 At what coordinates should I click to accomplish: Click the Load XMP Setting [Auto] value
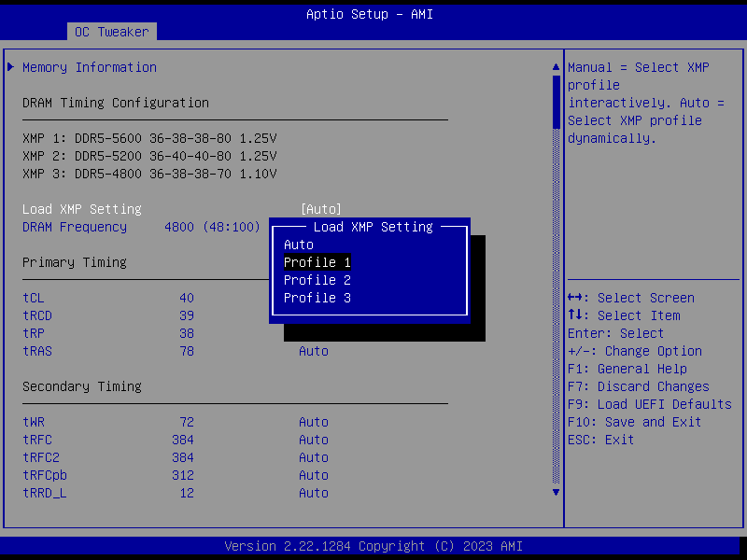point(321,209)
